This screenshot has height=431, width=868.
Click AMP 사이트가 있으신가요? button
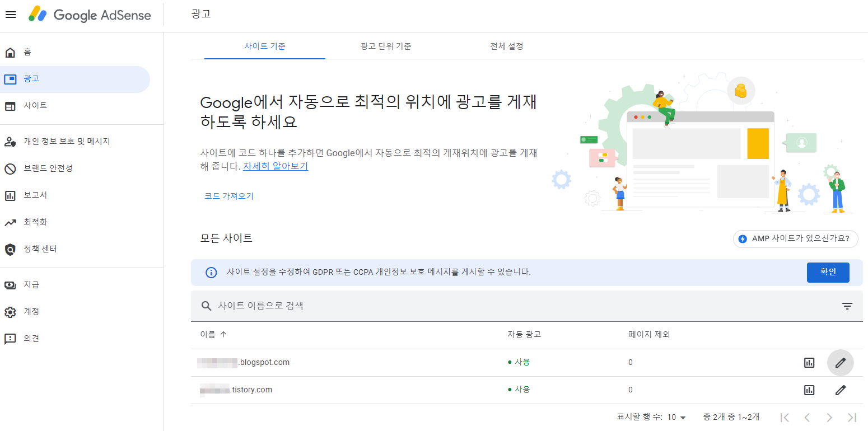tap(796, 239)
